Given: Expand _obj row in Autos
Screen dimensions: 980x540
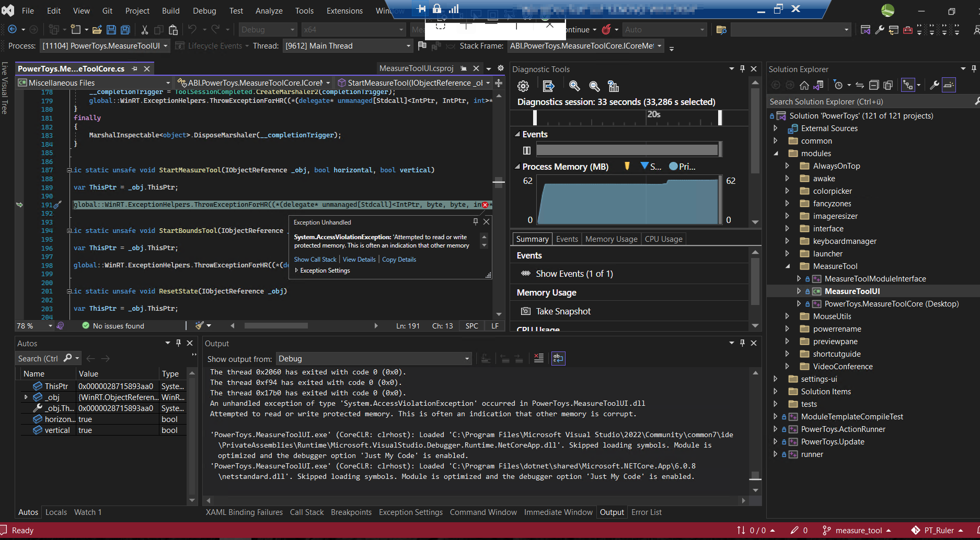Looking at the screenshot, I should click(26, 397).
